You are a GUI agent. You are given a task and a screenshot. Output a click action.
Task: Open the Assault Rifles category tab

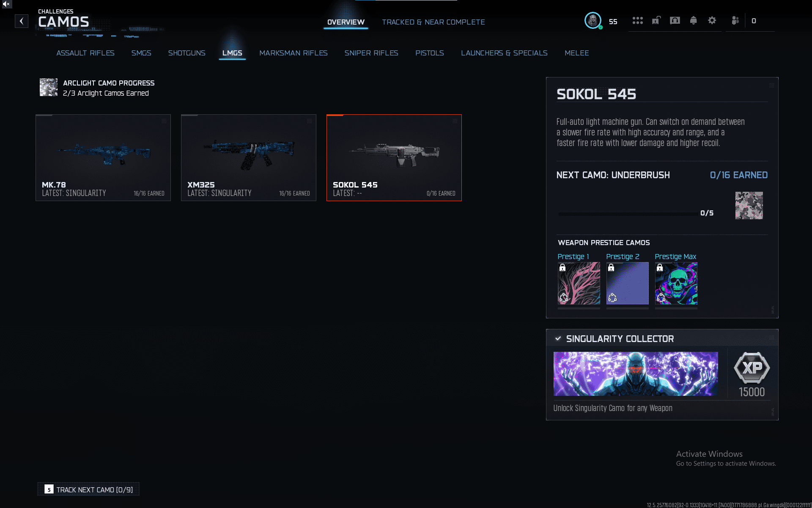click(x=85, y=53)
